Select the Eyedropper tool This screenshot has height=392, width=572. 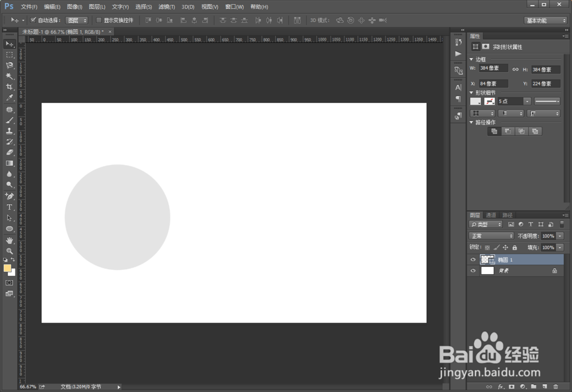[10, 97]
